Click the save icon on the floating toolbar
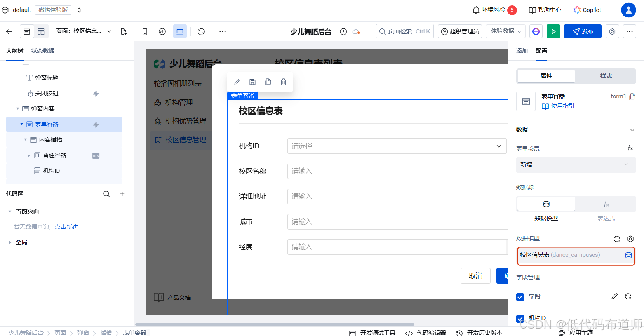 tap(252, 82)
